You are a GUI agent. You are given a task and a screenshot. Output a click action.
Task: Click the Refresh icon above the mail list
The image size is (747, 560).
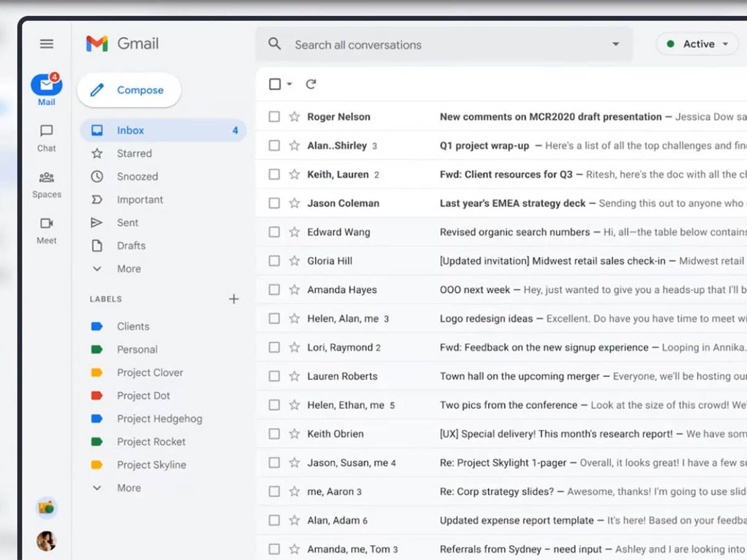[x=311, y=84]
